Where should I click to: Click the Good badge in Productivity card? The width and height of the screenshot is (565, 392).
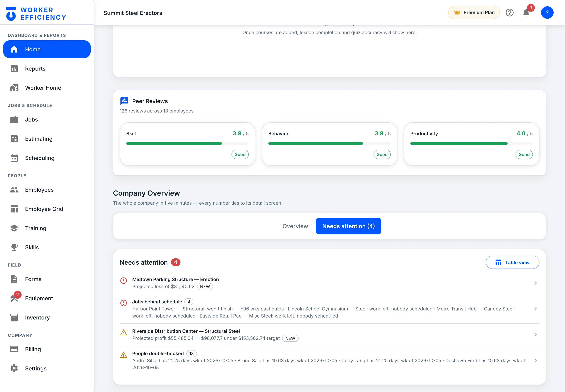(524, 154)
